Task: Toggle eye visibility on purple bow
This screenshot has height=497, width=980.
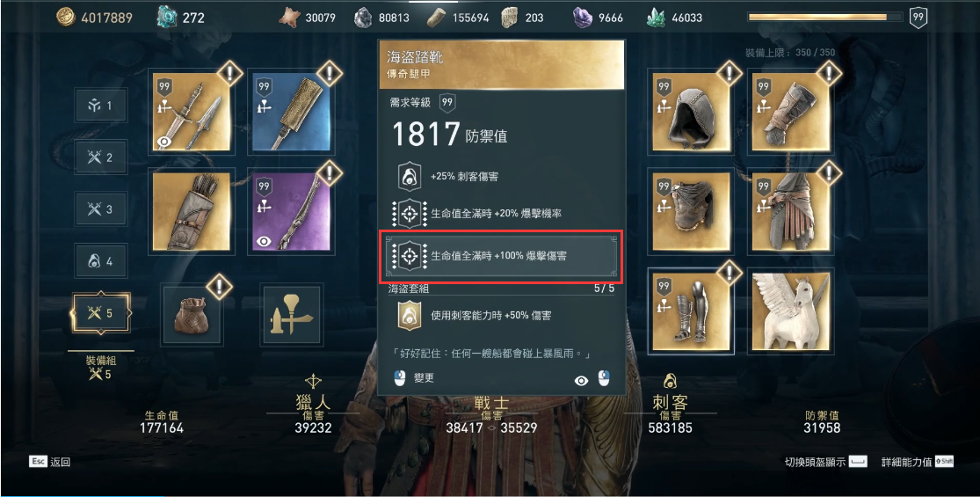Action: tap(264, 241)
